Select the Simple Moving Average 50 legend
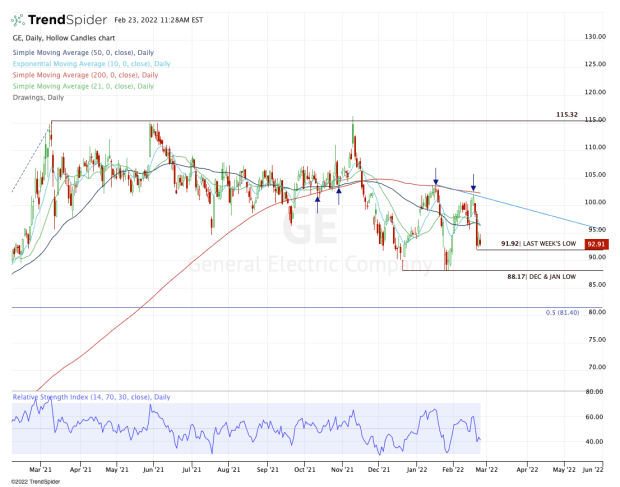620x487 pixels. pos(83,53)
